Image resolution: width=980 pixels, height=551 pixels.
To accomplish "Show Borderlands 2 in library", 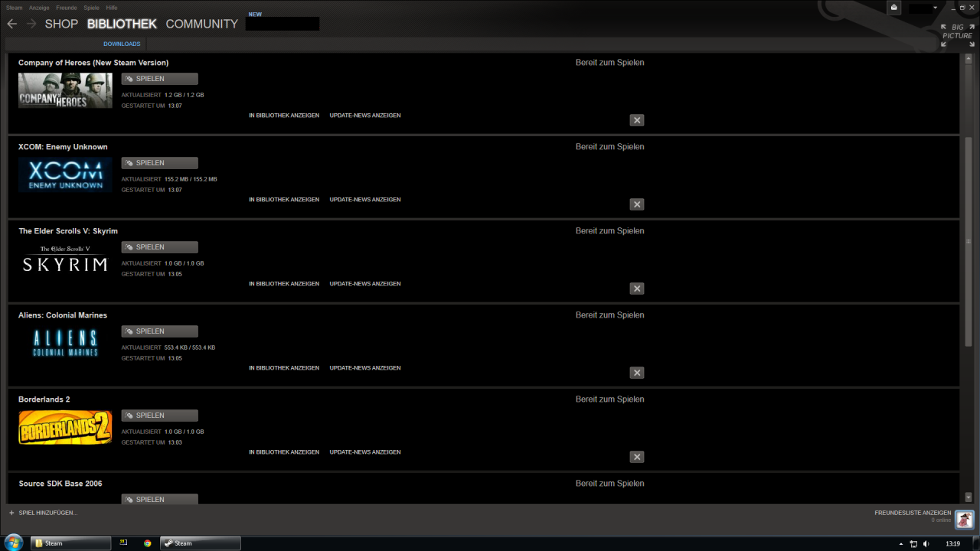I will (284, 452).
